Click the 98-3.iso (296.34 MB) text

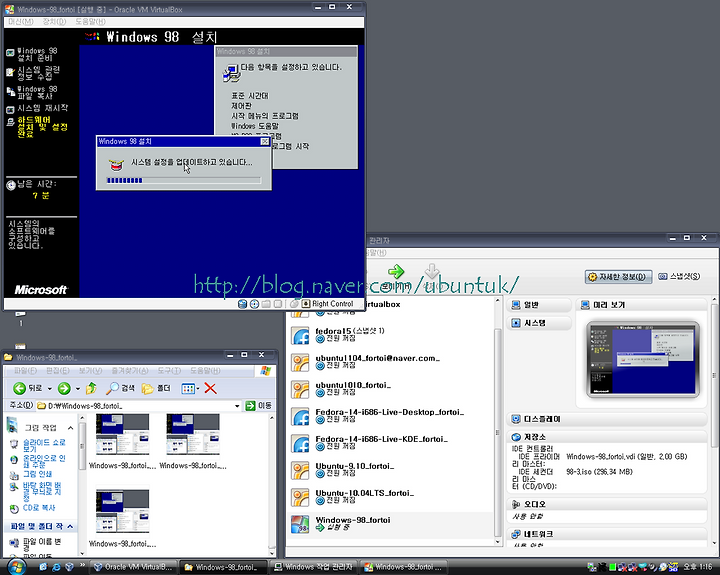click(599, 472)
